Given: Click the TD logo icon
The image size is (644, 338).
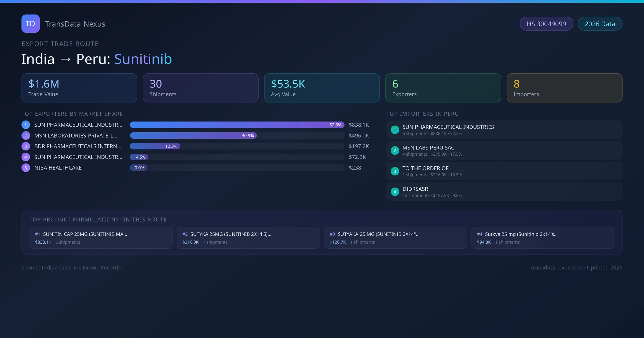Looking at the screenshot, I should [x=30, y=24].
